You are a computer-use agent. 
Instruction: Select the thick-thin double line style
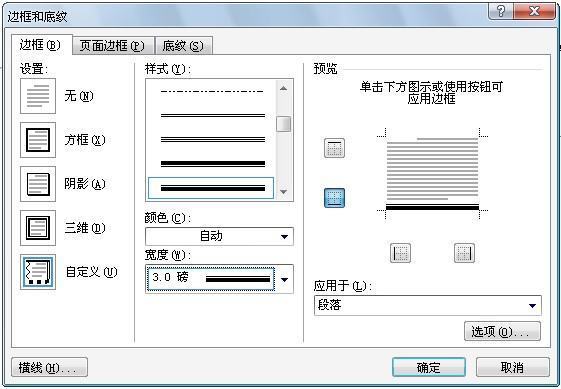[212, 164]
